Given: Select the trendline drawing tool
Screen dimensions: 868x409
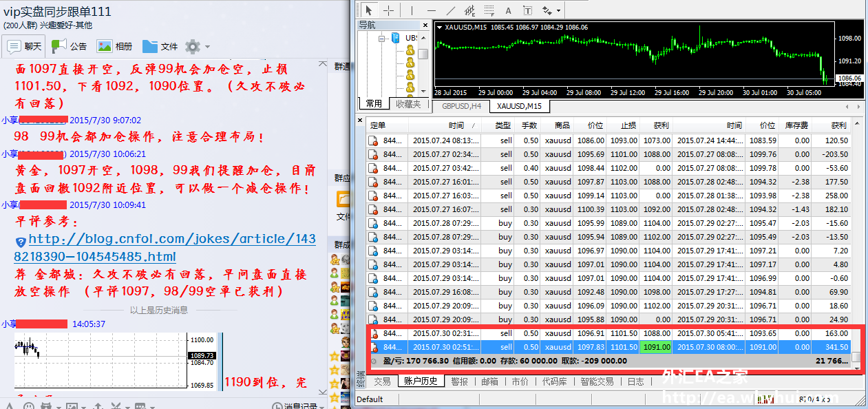Looking at the screenshot, I should tap(451, 10).
